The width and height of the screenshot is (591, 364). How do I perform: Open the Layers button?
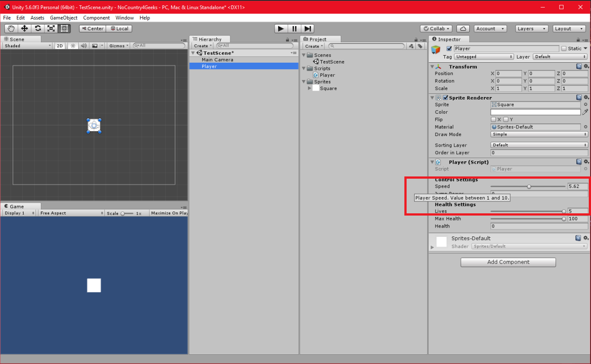[x=532, y=28]
